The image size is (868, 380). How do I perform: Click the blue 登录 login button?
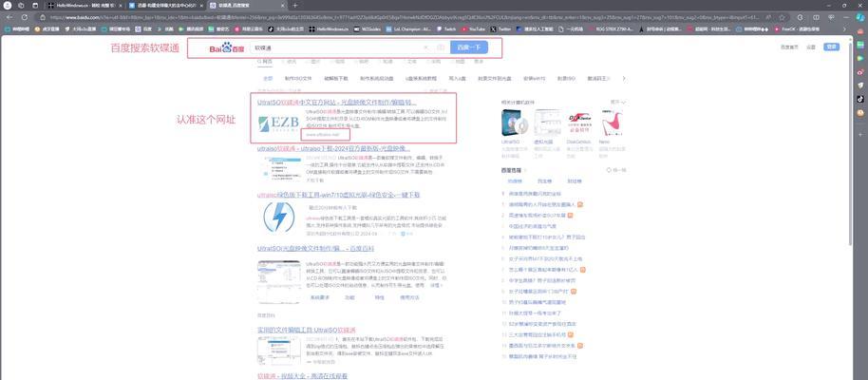pos(831,47)
